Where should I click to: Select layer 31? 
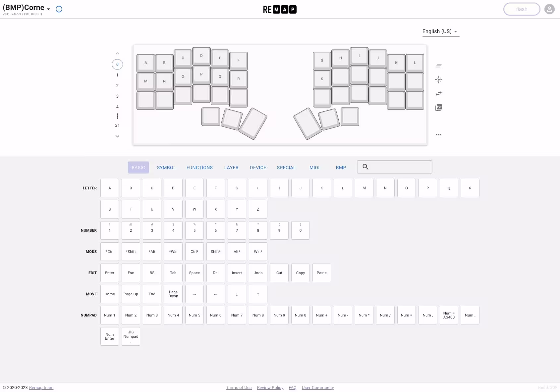coord(117,125)
